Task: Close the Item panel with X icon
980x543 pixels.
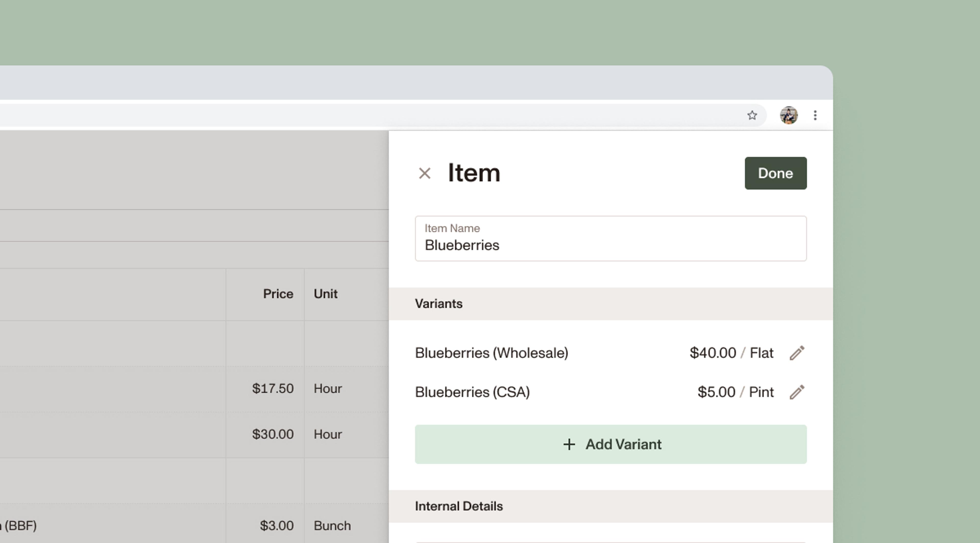Action: point(425,174)
